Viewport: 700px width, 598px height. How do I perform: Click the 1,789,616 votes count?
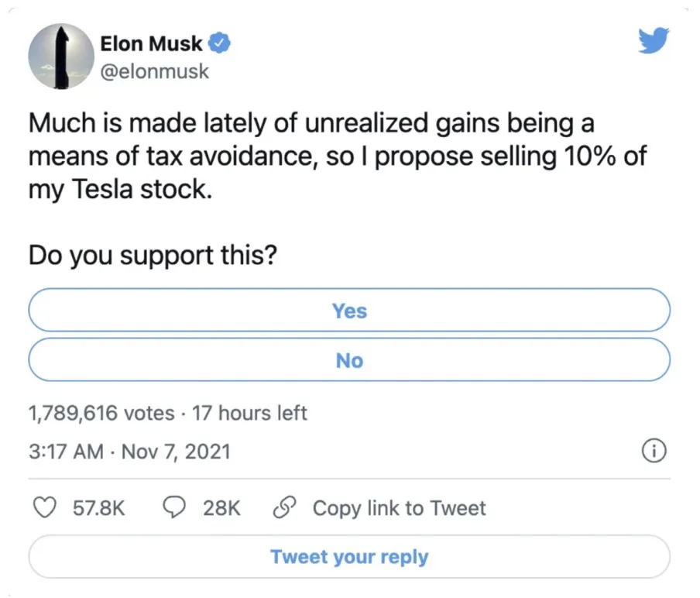pos(101,413)
